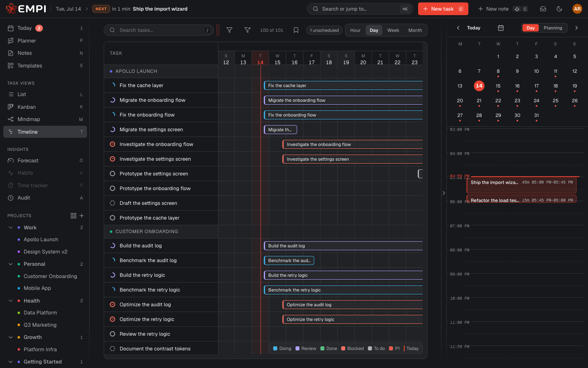Open the Time tracker insight

pos(45,186)
